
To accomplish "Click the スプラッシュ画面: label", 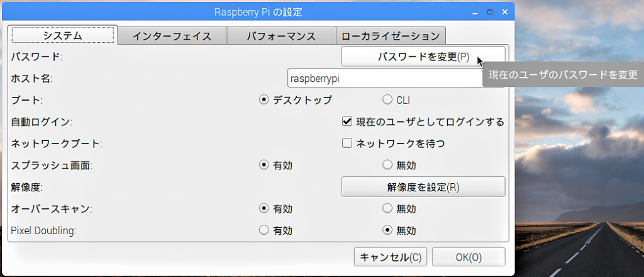I will point(52,165).
